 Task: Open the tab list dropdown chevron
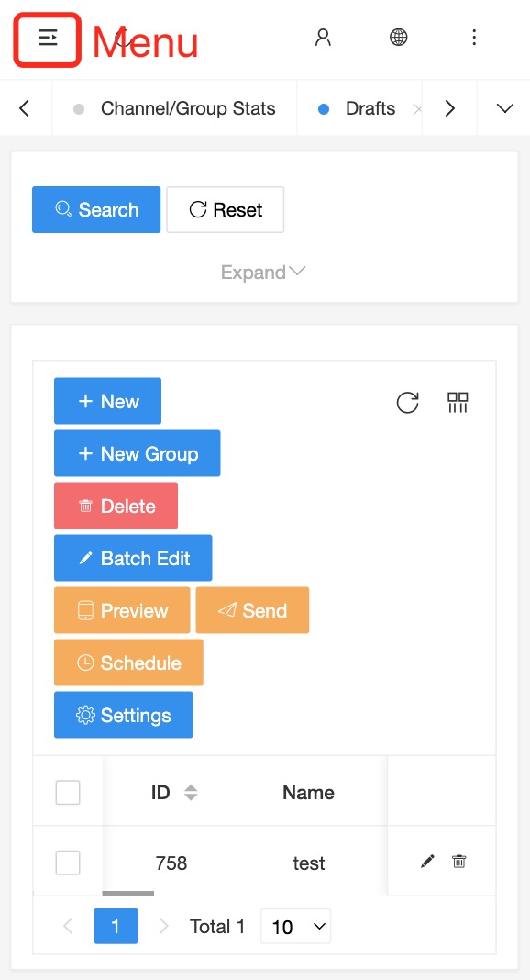504,108
